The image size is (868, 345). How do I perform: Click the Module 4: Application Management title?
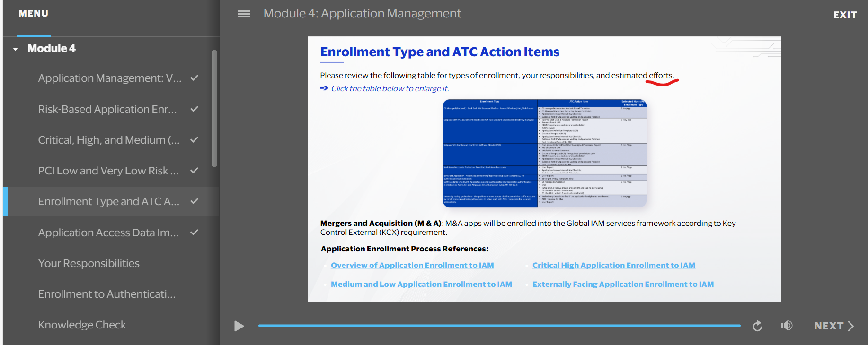click(x=362, y=13)
